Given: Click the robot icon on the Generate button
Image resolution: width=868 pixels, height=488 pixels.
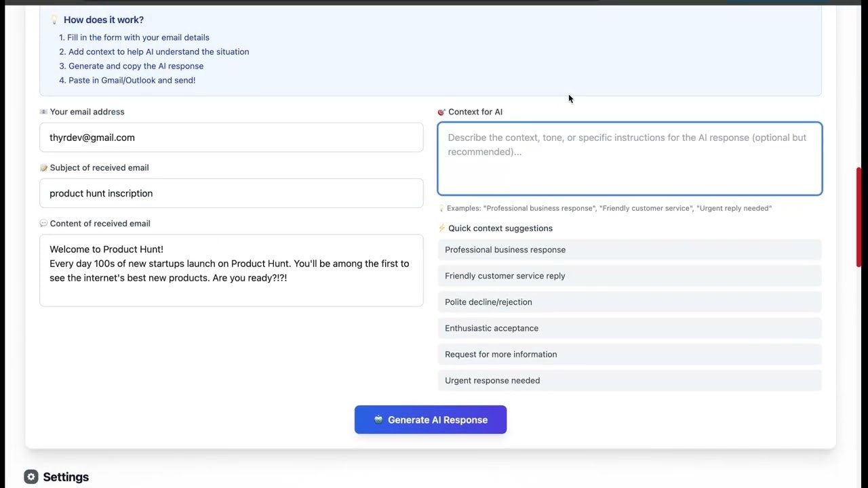Looking at the screenshot, I should pyautogui.click(x=378, y=420).
